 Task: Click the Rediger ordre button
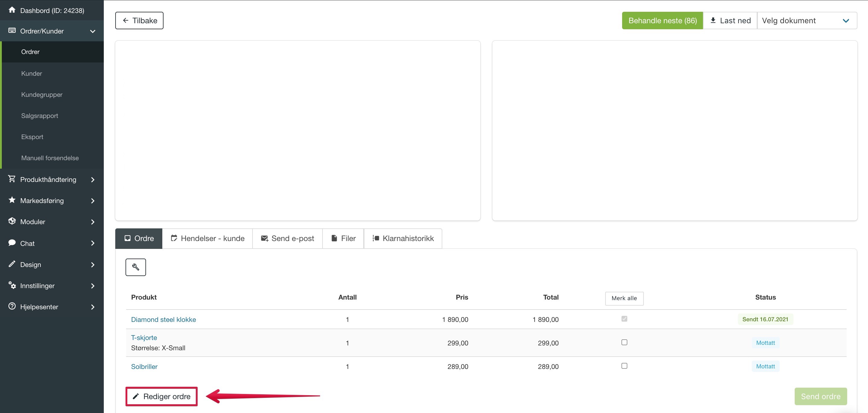click(161, 396)
